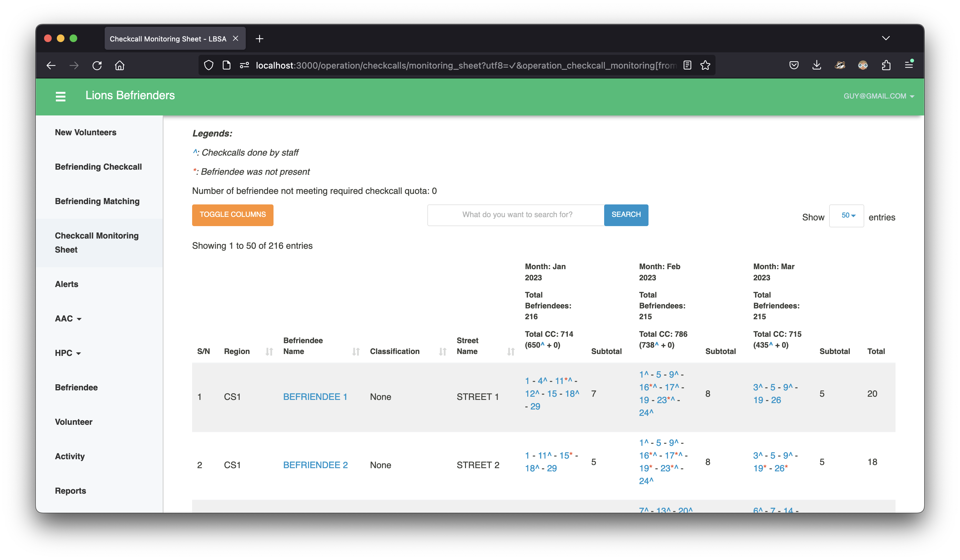
Task: Open the browser home page
Action: click(x=120, y=65)
